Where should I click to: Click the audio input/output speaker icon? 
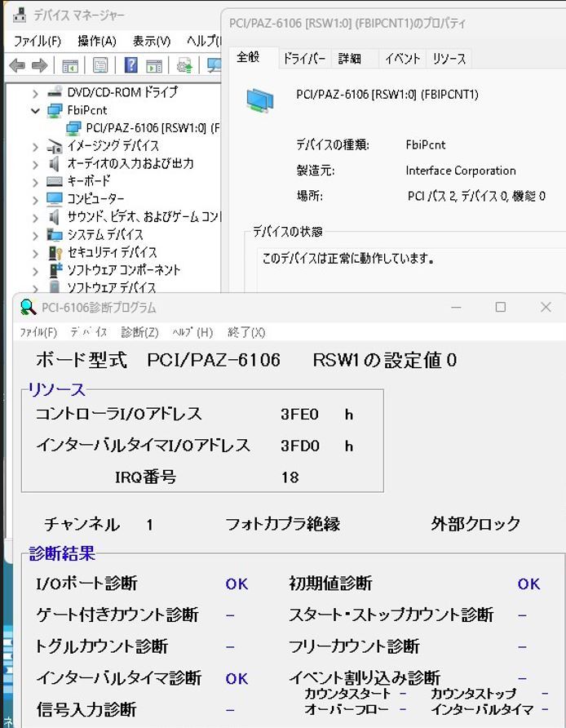(x=55, y=163)
